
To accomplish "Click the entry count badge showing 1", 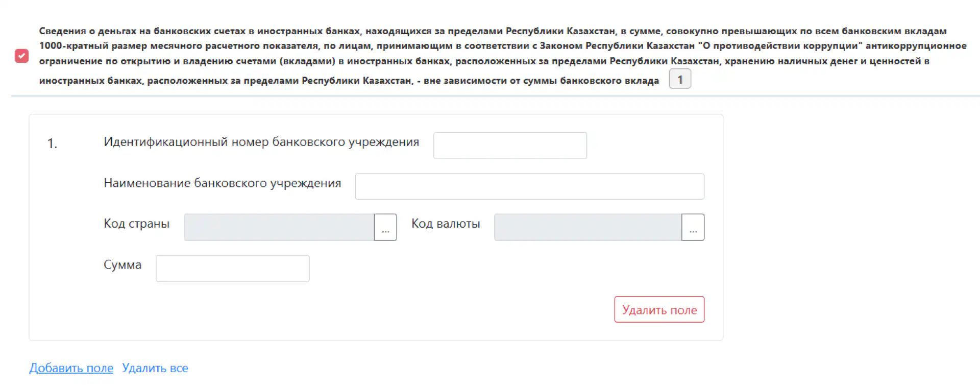I will pos(680,80).
